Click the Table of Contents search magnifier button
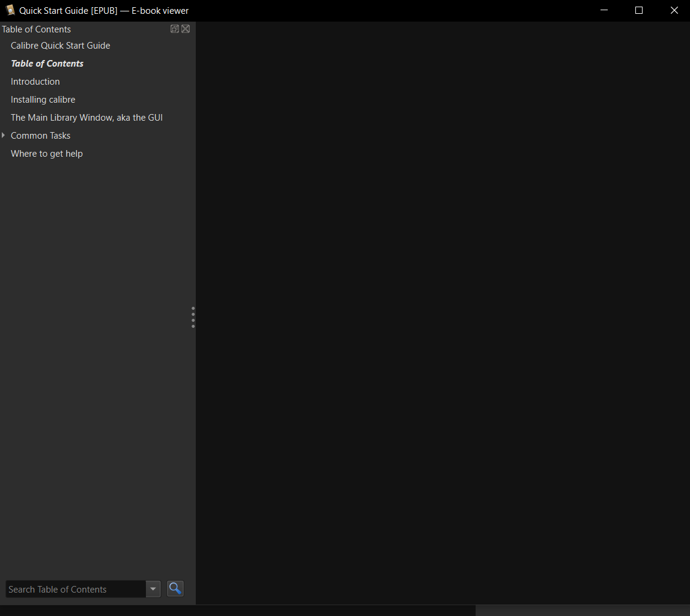Image resolution: width=690 pixels, height=616 pixels. tap(175, 589)
